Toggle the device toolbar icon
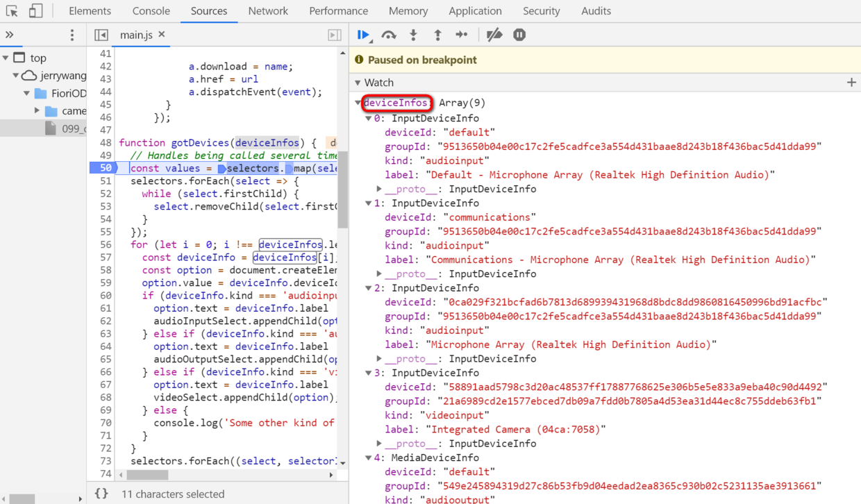861x504 pixels. click(36, 11)
